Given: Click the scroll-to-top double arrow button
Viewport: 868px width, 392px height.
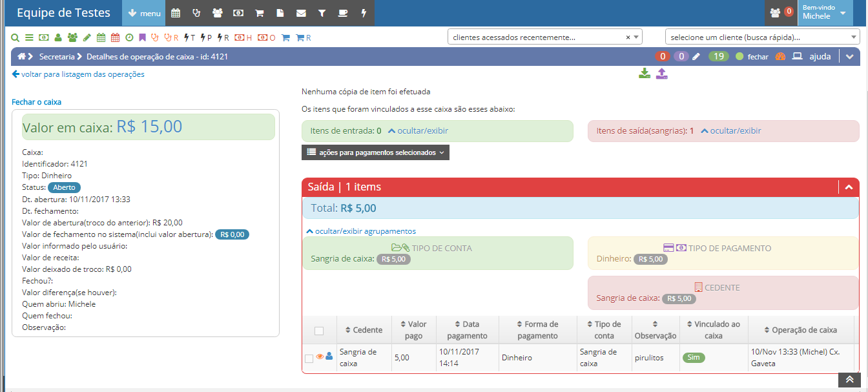Looking at the screenshot, I should pos(851,380).
